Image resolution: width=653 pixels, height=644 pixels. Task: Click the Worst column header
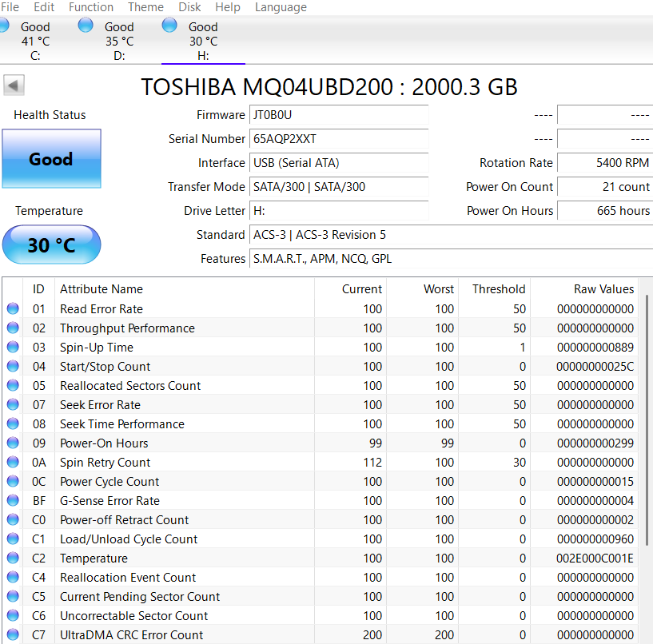422,289
